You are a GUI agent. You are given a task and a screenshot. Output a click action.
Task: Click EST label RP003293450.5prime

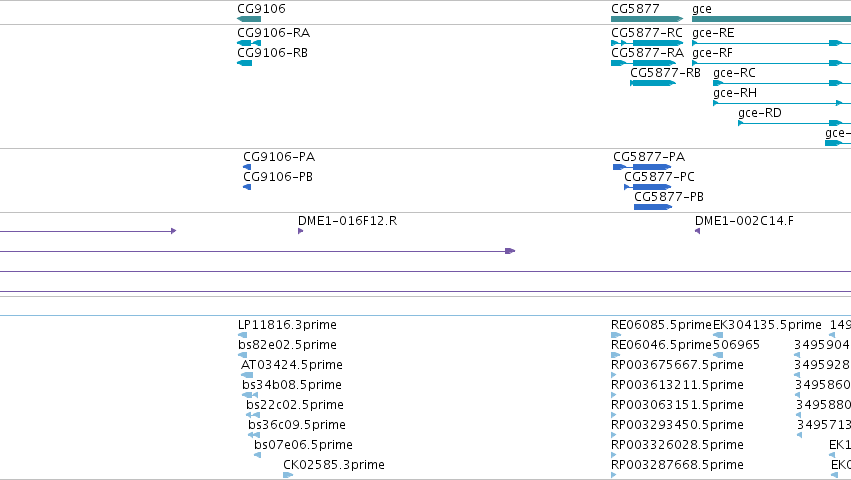677,425
